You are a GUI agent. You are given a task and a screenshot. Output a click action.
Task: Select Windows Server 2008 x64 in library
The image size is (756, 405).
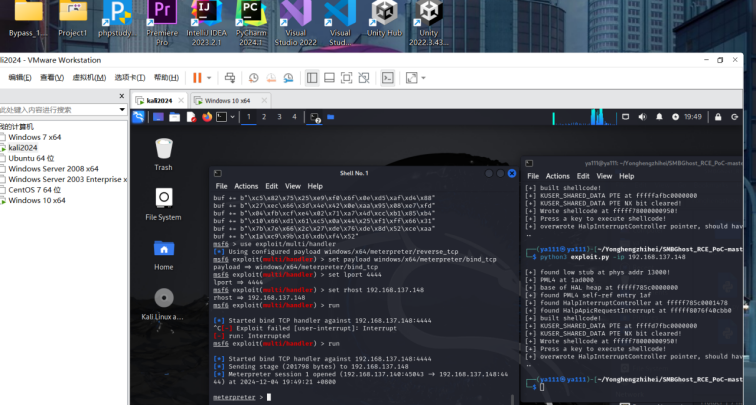point(52,169)
